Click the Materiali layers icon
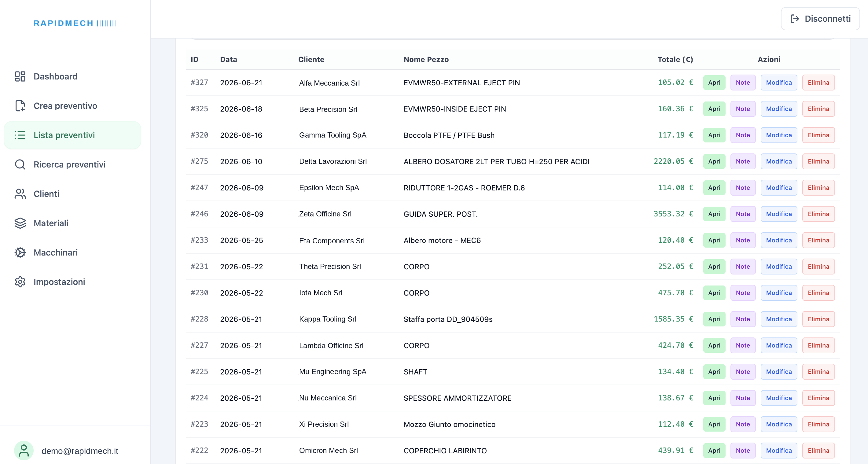This screenshot has height=464, width=868. pyautogui.click(x=20, y=223)
